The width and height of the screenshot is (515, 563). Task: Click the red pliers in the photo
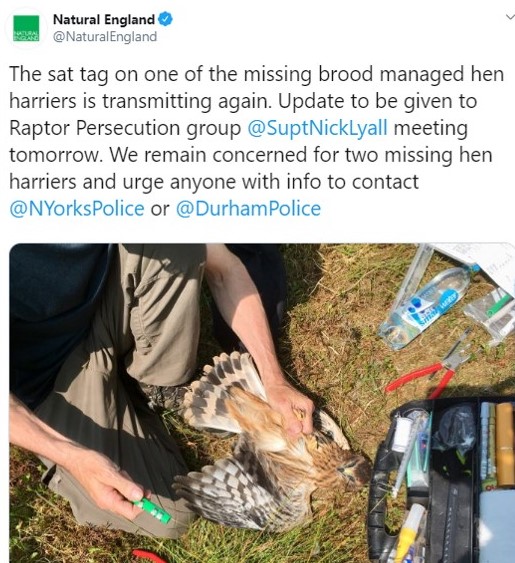coord(429,371)
